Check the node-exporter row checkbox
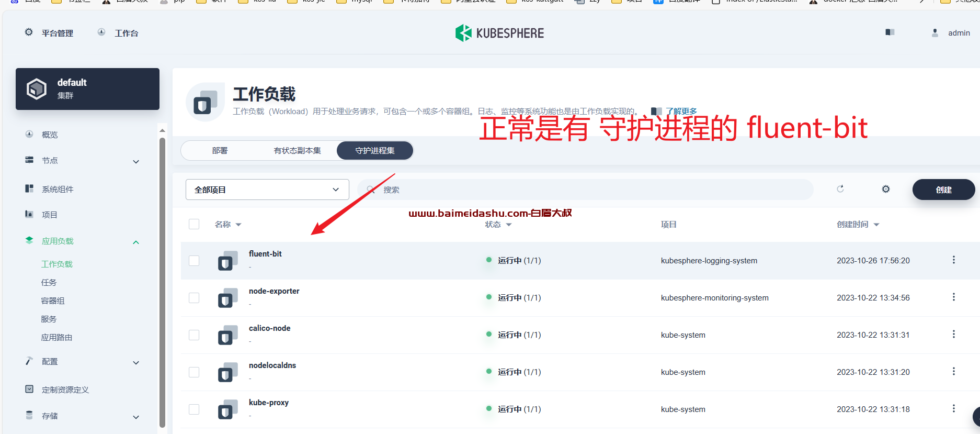This screenshot has width=980, height=434. [x=194, y=298]
